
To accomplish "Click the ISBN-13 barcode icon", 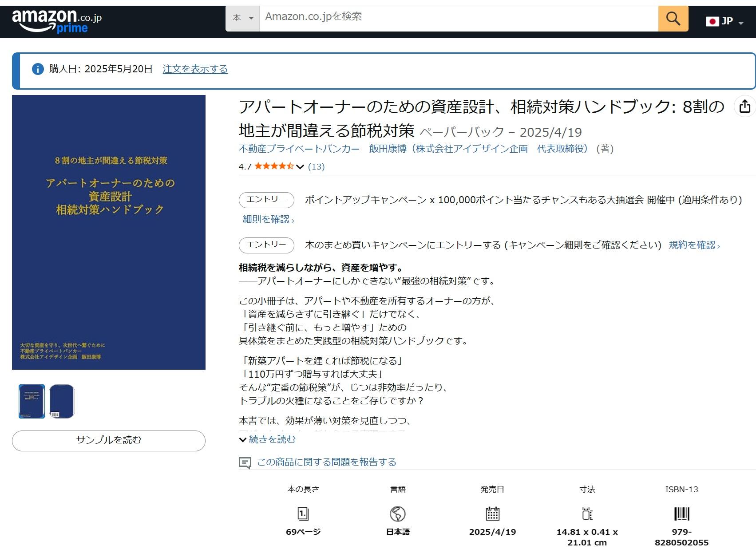I will [681, 514].
